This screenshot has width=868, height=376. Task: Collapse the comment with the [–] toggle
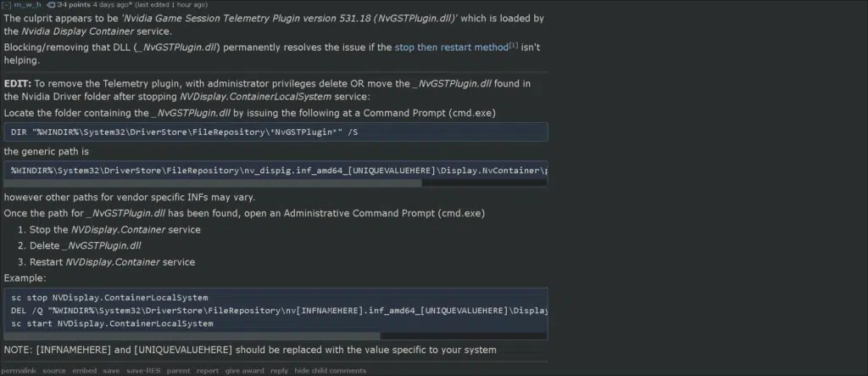8,4
